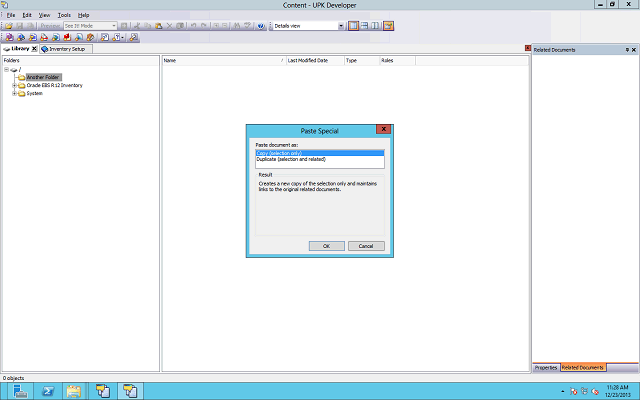
Task: Close the Library tab
Action: pos(34,49)
